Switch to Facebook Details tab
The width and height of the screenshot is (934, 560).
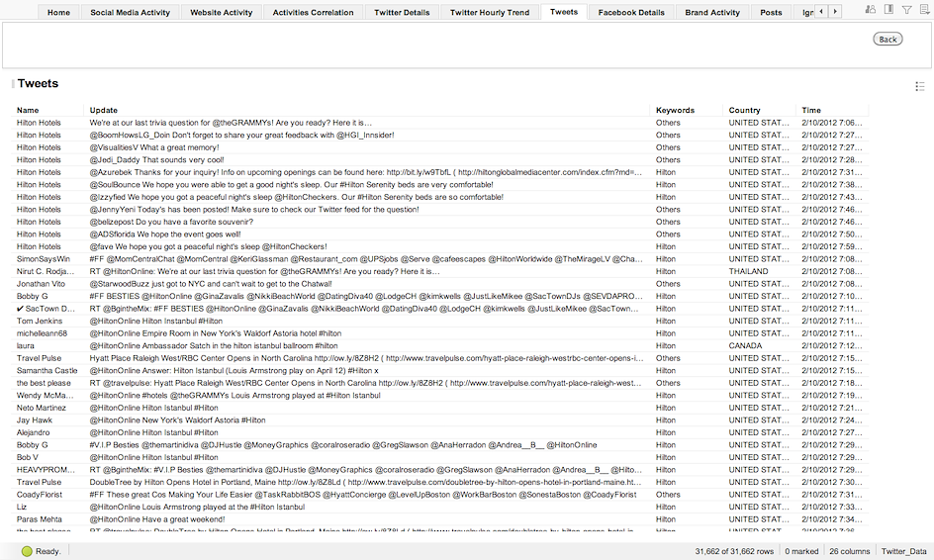click(631, 13)
